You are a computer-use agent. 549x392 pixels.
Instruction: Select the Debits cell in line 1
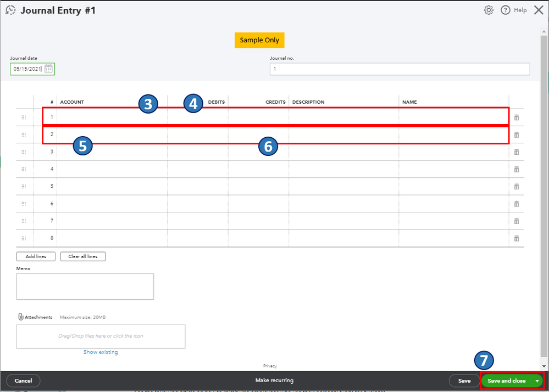[198, 117]
